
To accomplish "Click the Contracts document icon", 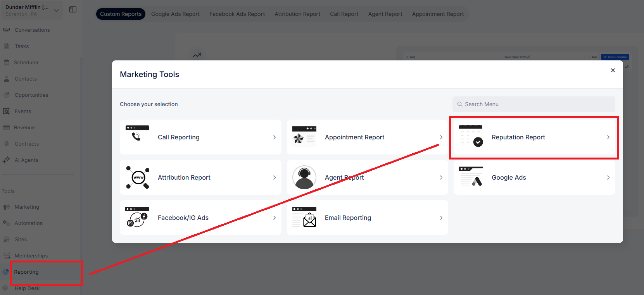I will coord(7,144).
